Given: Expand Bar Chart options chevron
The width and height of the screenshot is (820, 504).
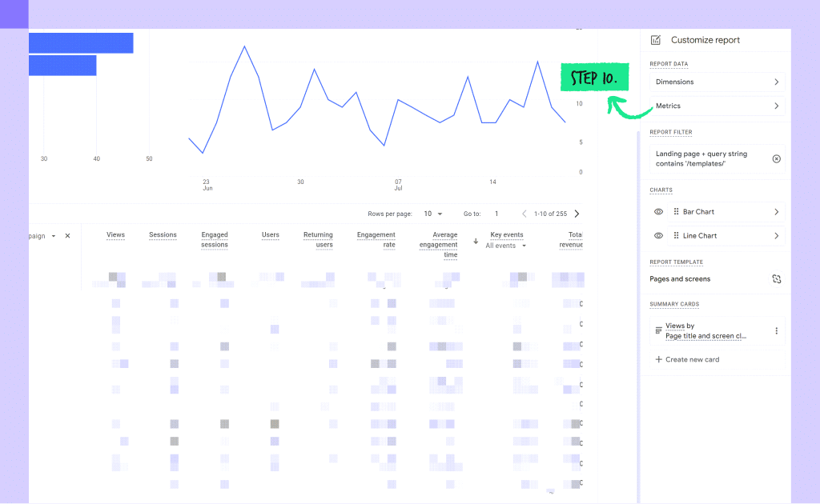Looking at the screenshot, I should coord(776,211).
